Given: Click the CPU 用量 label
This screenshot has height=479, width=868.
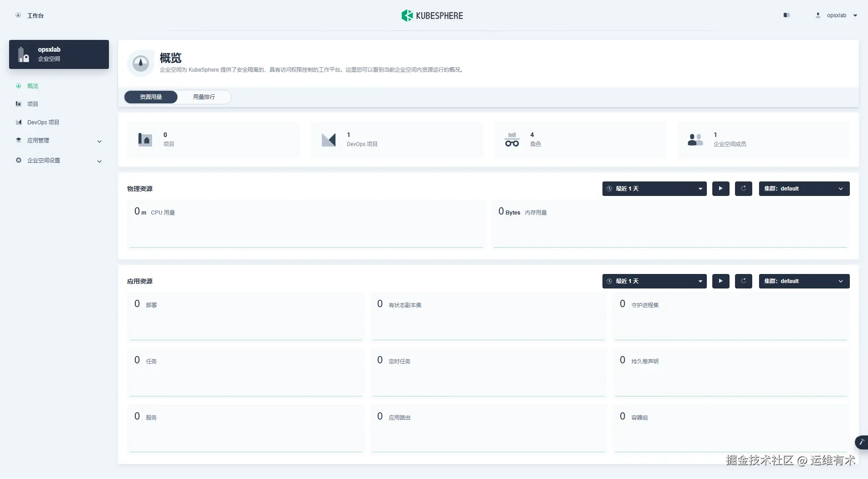Looking at the screenshot, I should pos(163,213).
